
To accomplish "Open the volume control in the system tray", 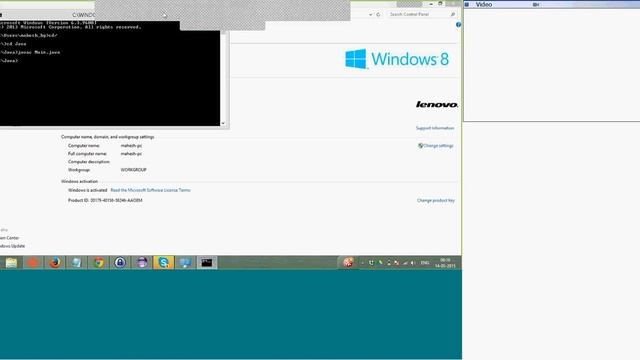I will pos(413,263).
